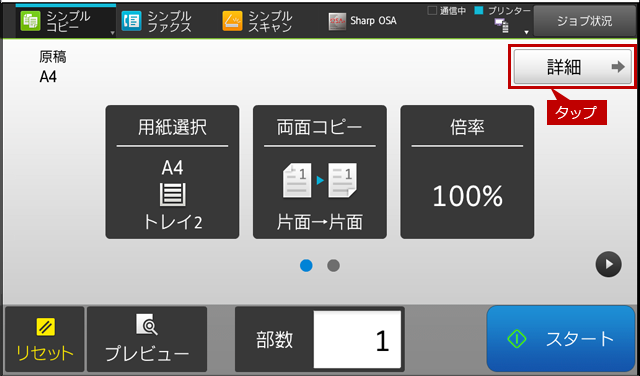Screen dimensions: 640x376
Task: Open Simple Fax mode icon
Action: click(131, 21)
